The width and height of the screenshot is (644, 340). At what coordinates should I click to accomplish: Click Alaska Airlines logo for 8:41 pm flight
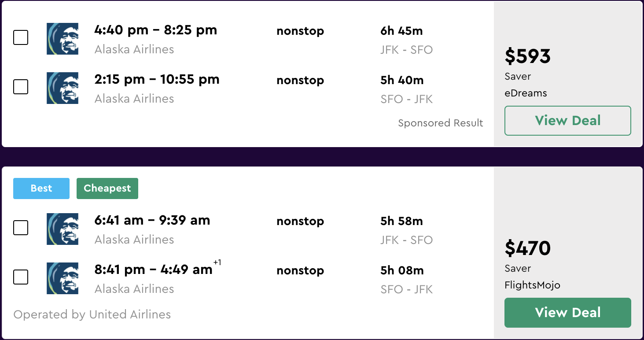coord(63,278)
